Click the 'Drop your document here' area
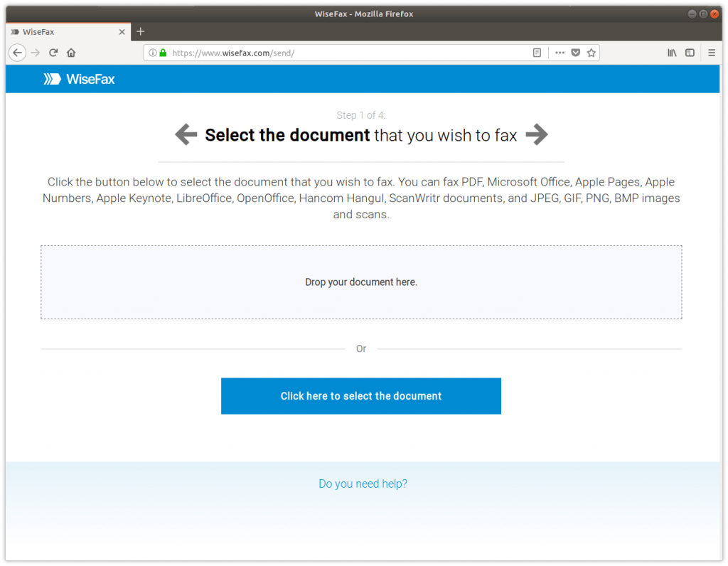 pyautogui.click(x=361, y=282)
